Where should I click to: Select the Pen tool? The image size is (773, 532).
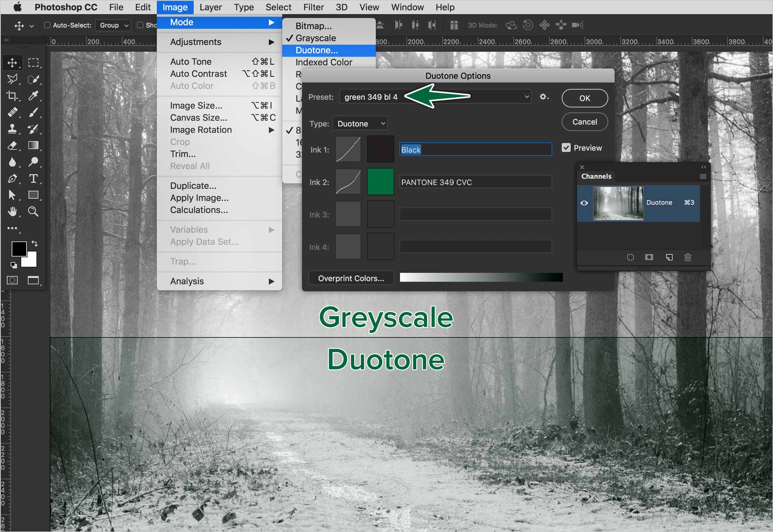12,179
